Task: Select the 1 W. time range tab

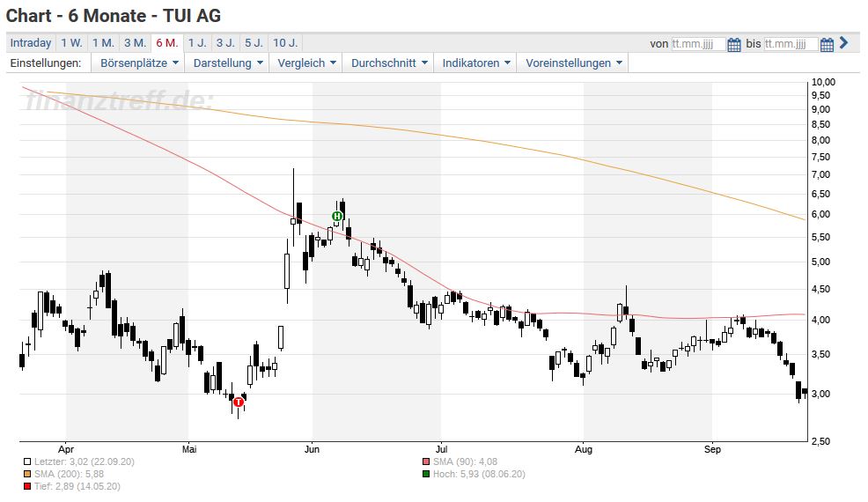Action: (x=71, y=42)
